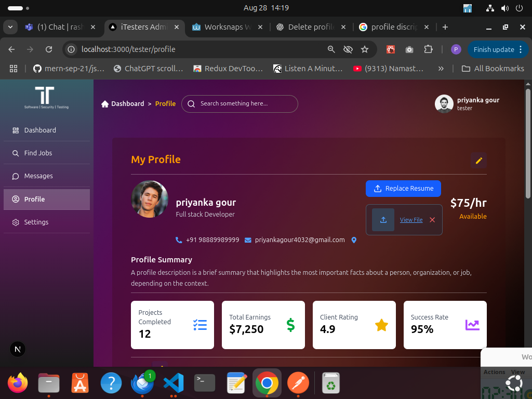Open the Chrome extensions puzzle icon
The height and width of the screenshot is (399, 532).
(428, 49)
